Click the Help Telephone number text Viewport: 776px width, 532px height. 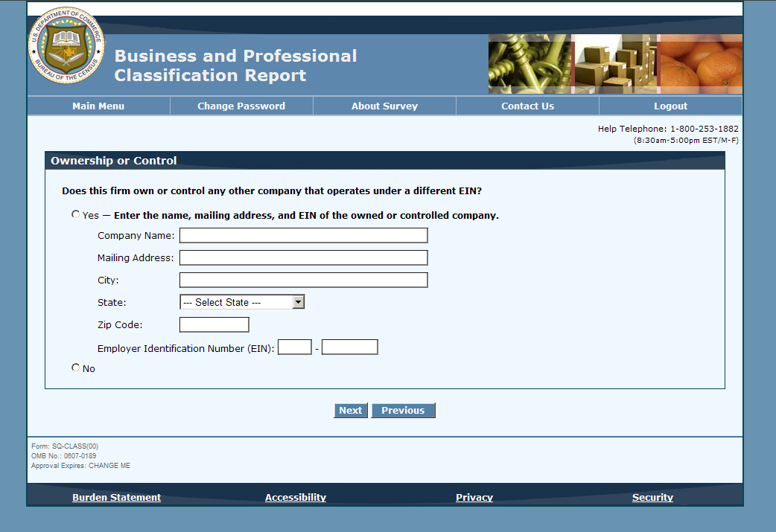(668, 129)
